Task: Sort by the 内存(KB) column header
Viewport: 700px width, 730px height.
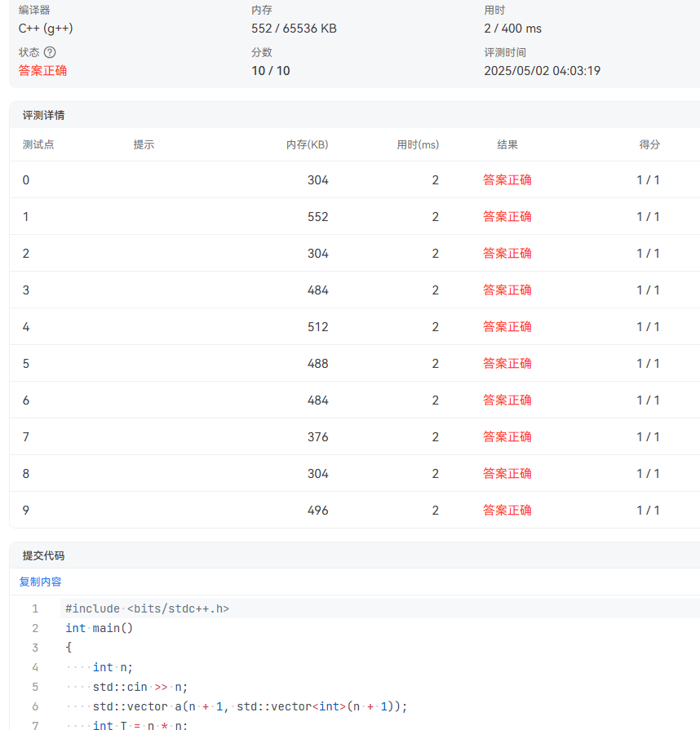Action: (x=307, y=144)
